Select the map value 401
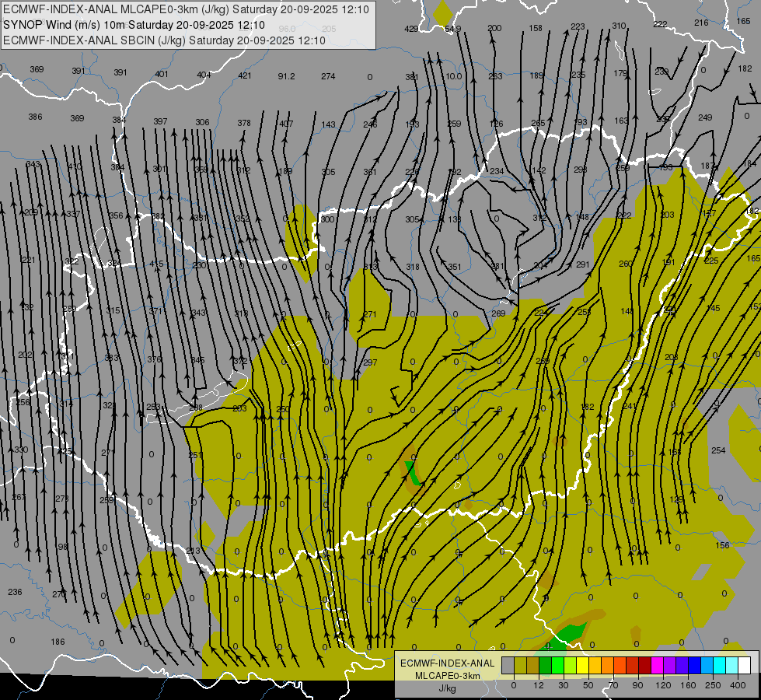This screenshot has height=700, width=761. click(162, 75)
